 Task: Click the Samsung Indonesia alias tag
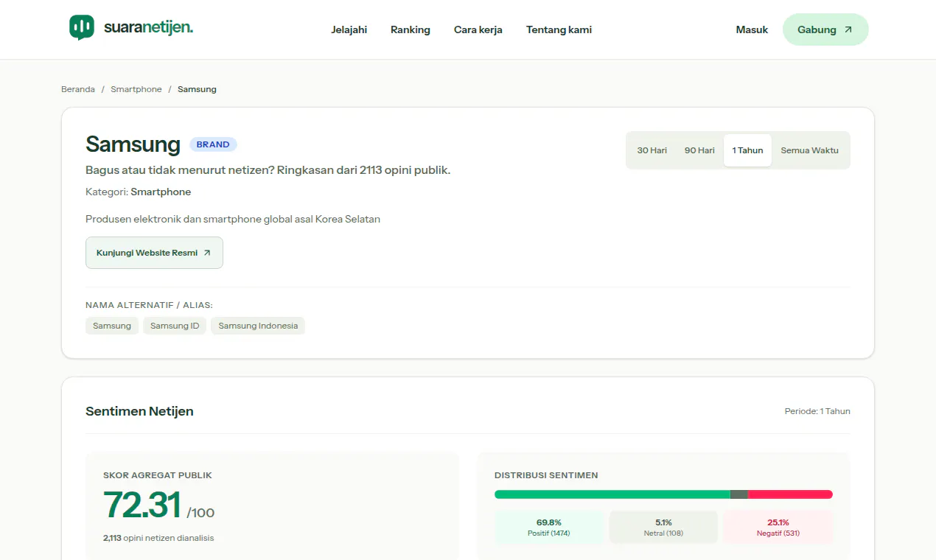tap(258, 326)
